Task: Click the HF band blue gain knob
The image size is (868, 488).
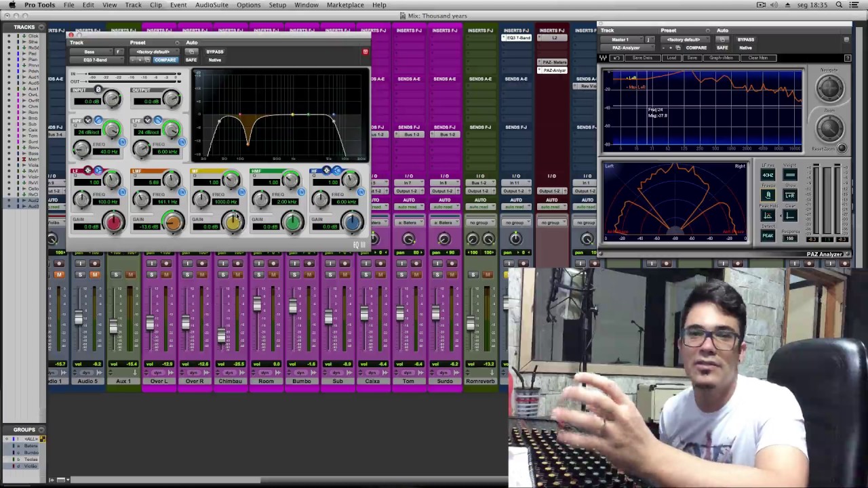Action: 352,222
